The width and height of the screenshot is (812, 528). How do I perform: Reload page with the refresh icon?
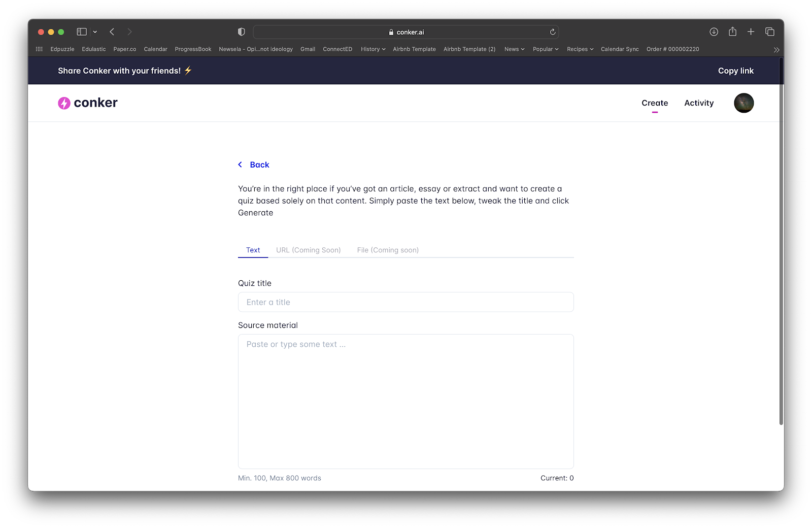[x=553, y=32]
